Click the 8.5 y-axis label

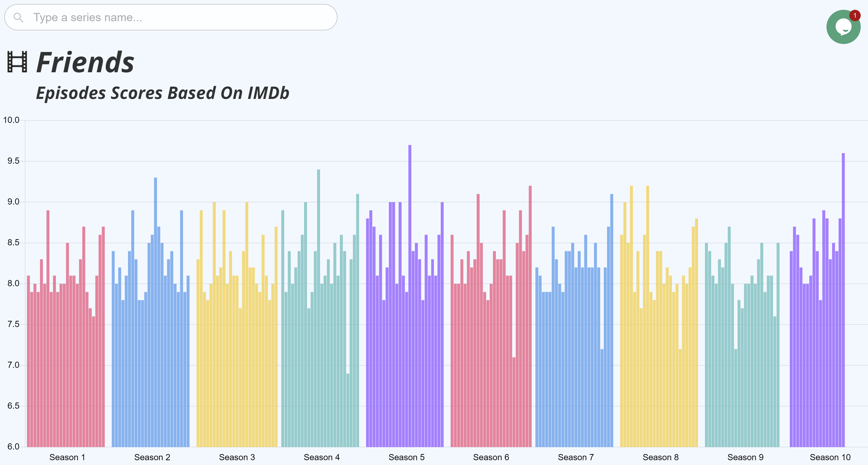coord(13,243)
